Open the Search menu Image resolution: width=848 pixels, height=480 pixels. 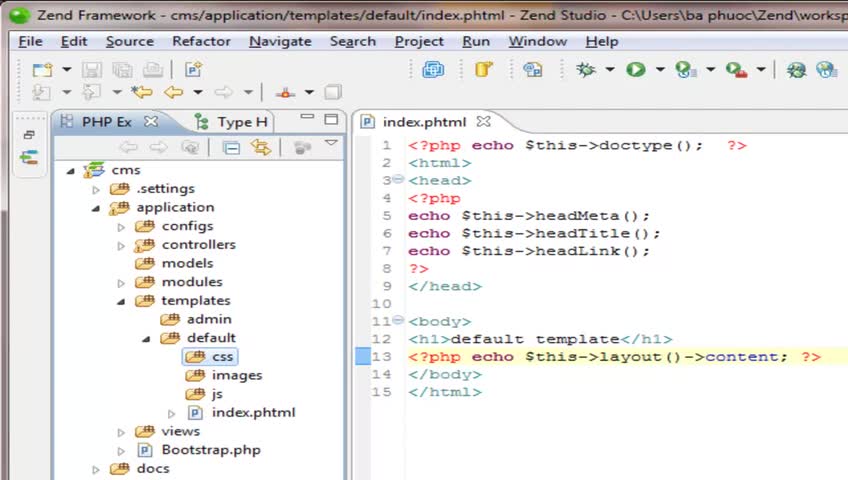tap(353, 42)
